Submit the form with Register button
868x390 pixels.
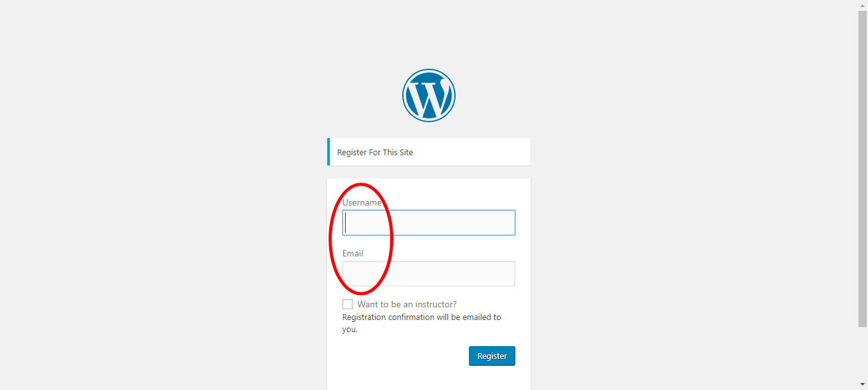(x=492, y=356)
